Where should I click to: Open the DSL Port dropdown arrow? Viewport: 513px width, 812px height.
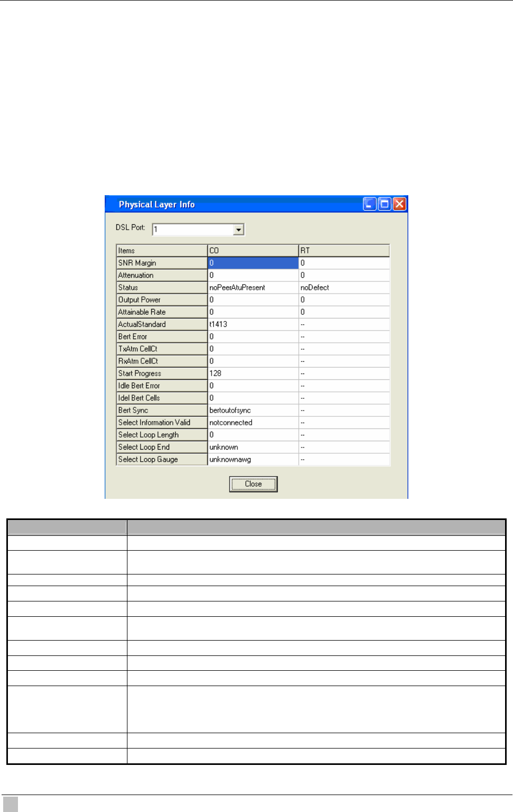[x=239, y=230]
